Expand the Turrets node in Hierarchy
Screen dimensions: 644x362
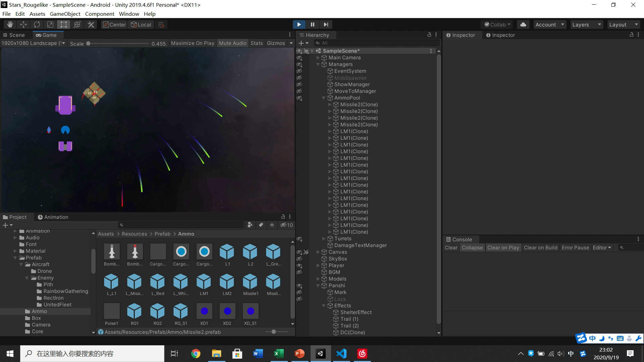tap(324, 239)
